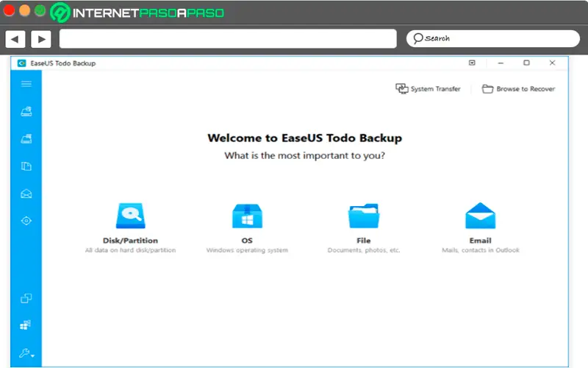Click the Disk/Partition label

pos(131,241)
